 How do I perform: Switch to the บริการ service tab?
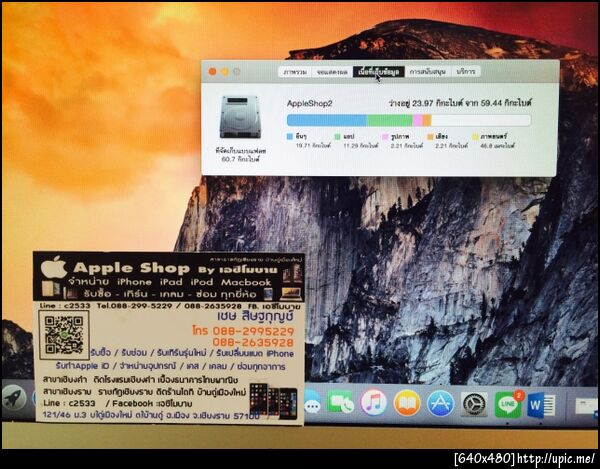click(466, 72)
